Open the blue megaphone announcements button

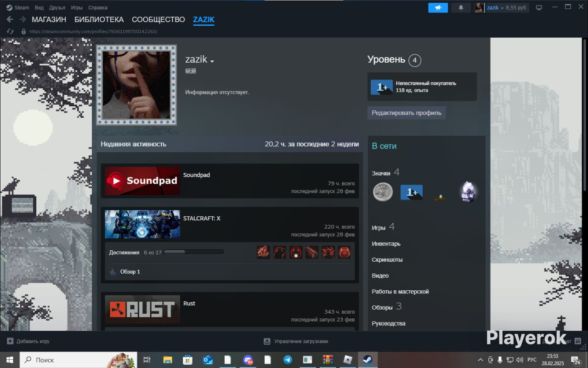[x=438, y=7]
